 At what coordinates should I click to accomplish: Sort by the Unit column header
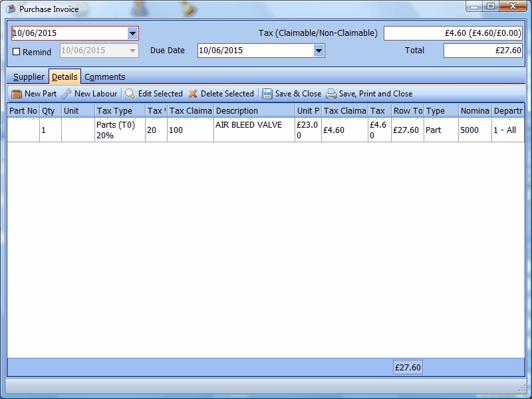coord(78,111)
